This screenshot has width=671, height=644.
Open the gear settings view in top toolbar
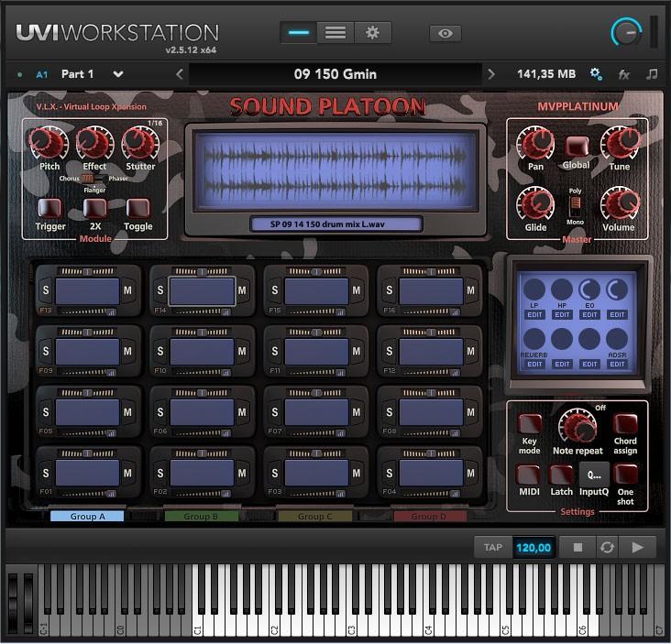[x=372, y=32]
